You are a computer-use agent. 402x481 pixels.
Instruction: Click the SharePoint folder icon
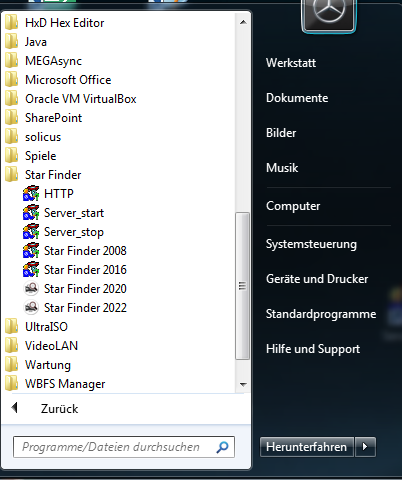click(x=12, y=118)
